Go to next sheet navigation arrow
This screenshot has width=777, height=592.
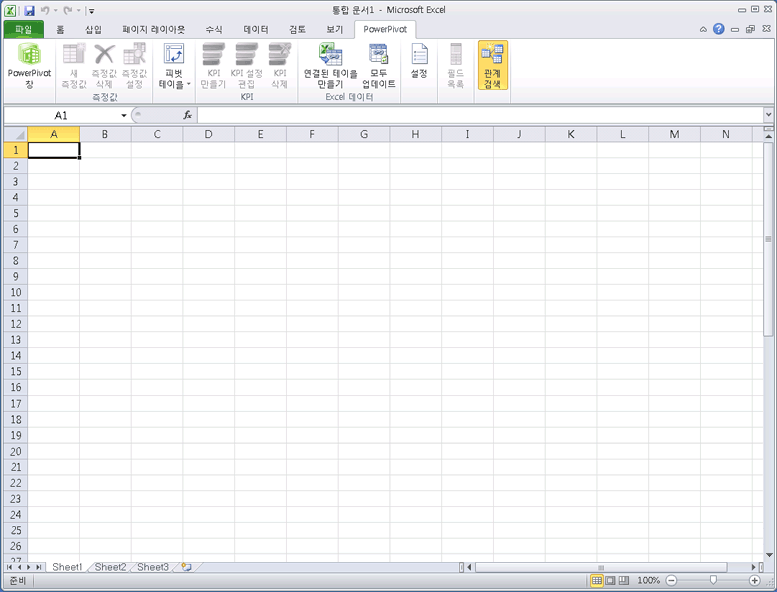click(28, 567)
